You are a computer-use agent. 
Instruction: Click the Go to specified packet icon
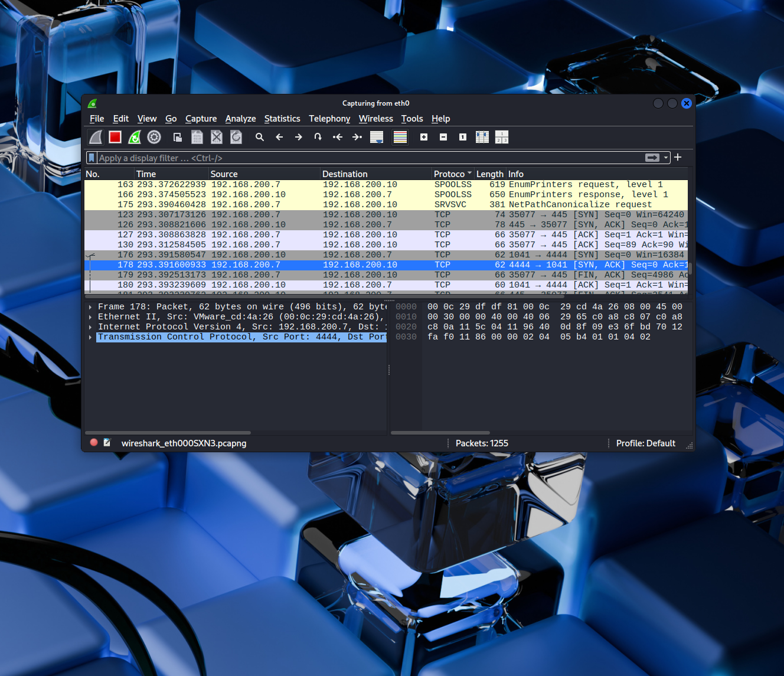[x=318, y=137]
